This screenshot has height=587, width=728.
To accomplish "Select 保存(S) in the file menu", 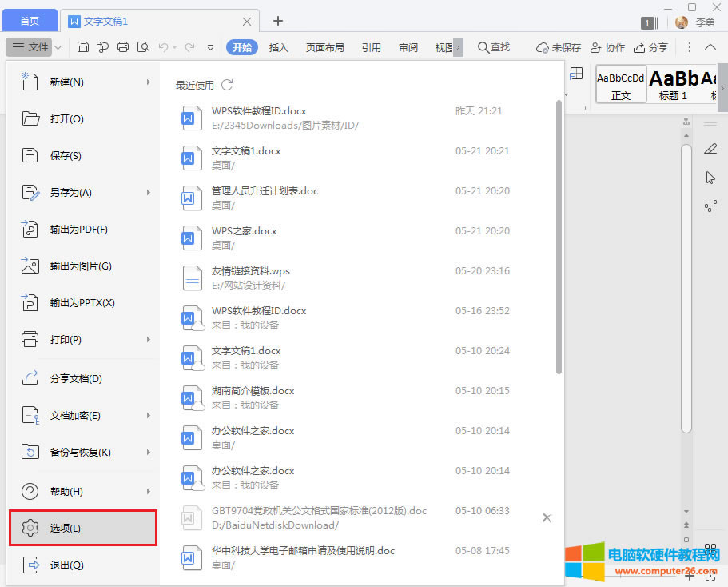I will (x=83, y=155).
